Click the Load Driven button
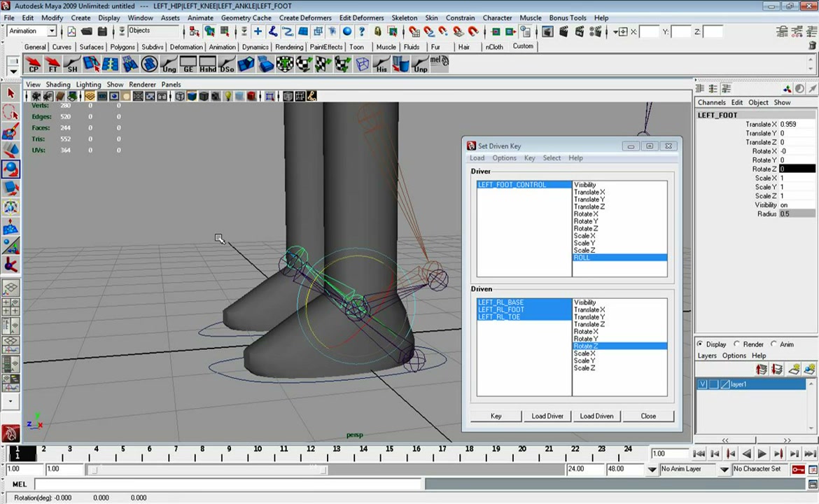819x504 pixels. click(596, 416)
